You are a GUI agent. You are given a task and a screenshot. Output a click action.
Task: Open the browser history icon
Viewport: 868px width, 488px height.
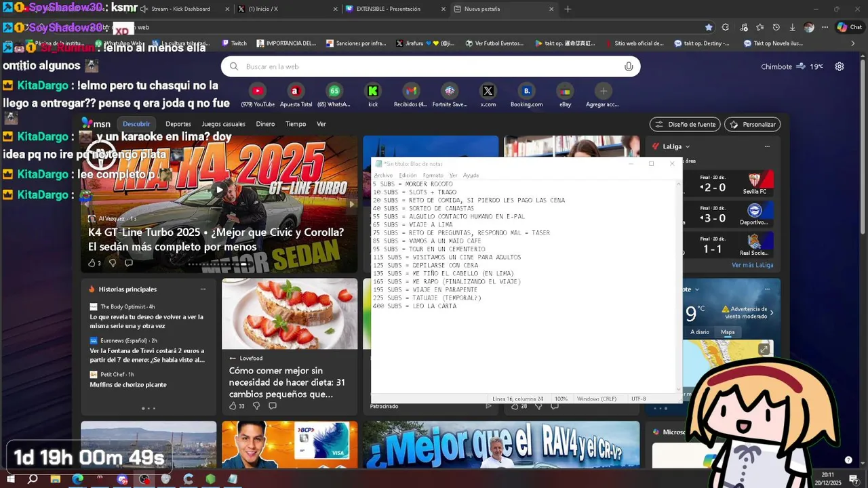coord(776,27)
